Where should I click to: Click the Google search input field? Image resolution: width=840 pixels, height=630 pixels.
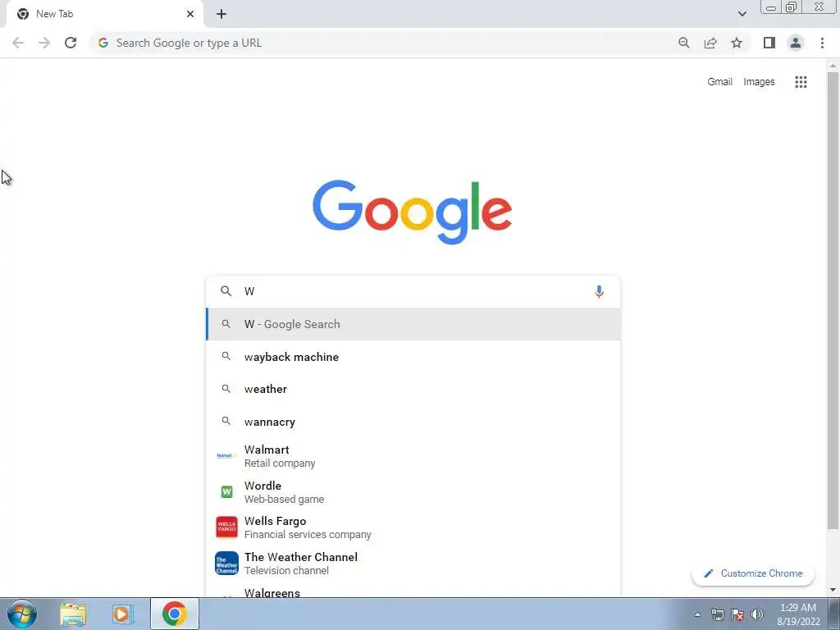413,291
